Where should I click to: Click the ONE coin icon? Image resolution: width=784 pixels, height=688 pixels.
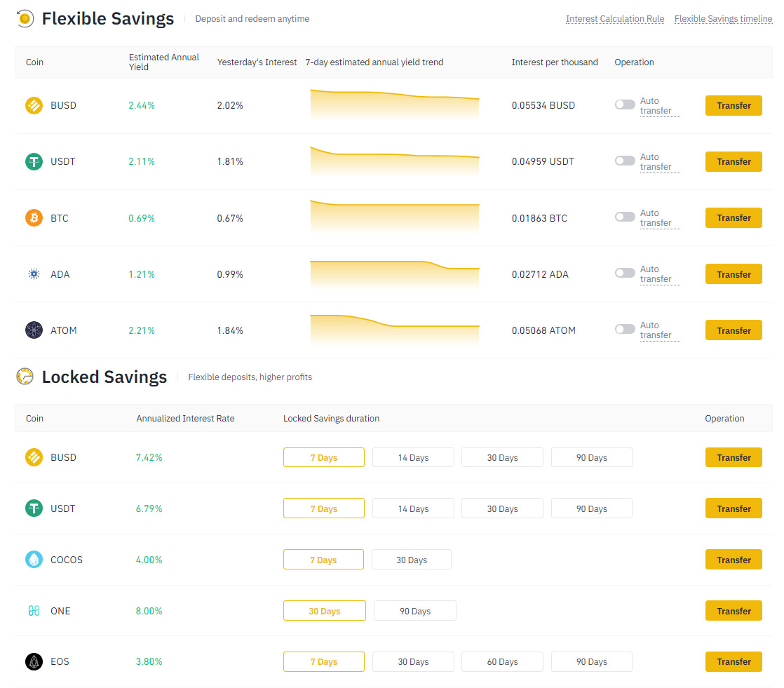point(34,610)
